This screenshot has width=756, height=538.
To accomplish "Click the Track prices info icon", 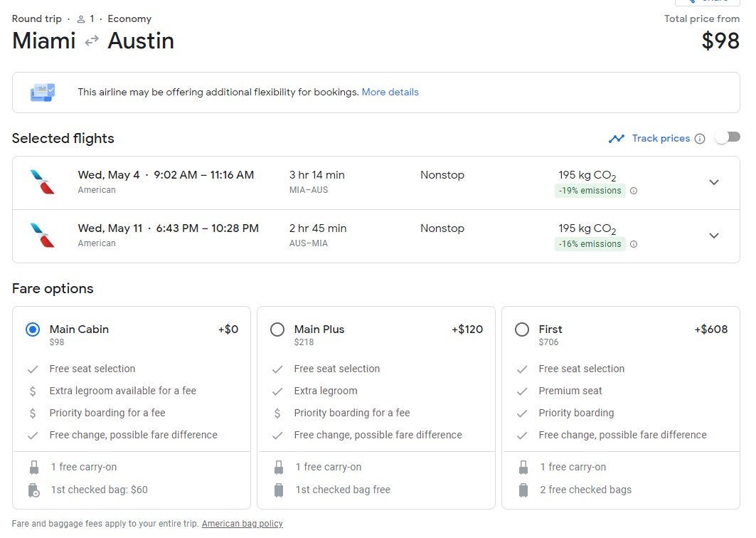I will point(700,139).
